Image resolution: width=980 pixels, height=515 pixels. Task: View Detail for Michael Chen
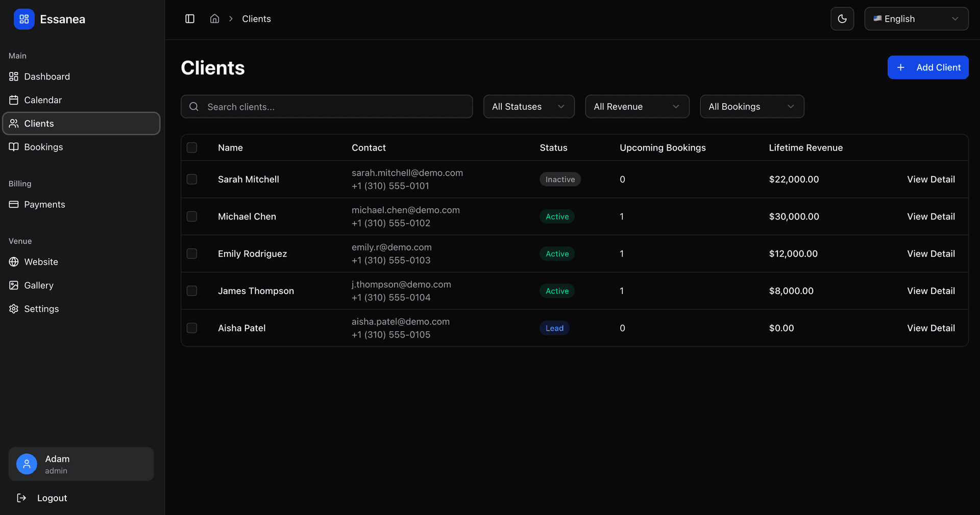tap(930, 216)
